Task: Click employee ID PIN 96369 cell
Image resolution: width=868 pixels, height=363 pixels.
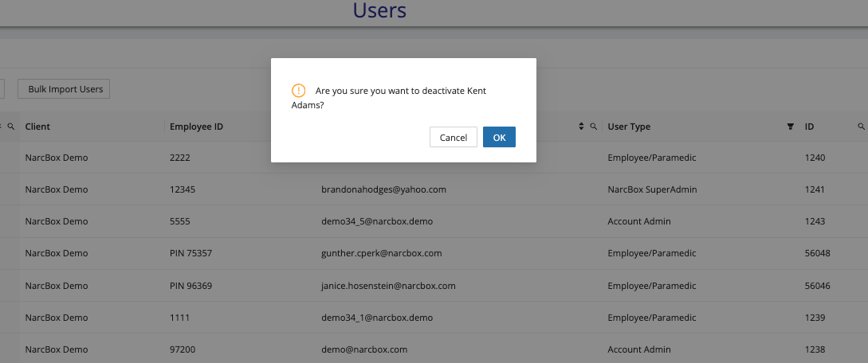Action: [x=191, y=285]
